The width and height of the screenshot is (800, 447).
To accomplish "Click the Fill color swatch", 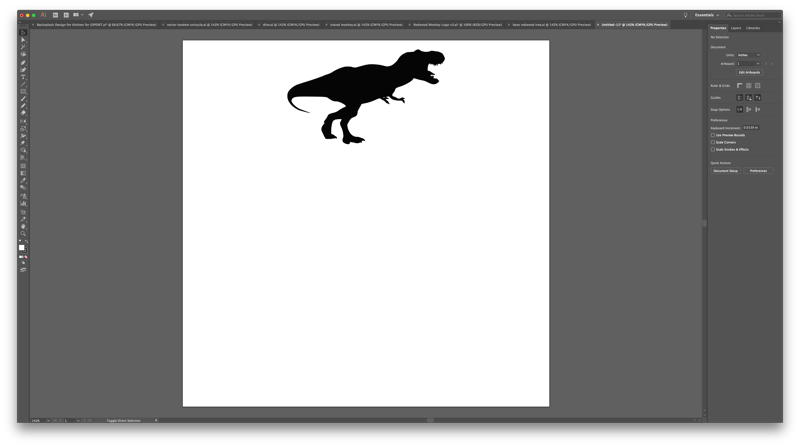I will coord(21,247).
